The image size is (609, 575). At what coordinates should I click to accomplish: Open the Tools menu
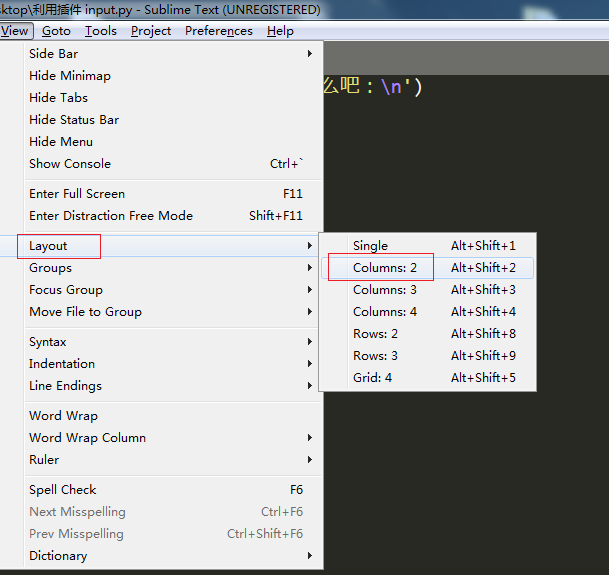tap(101, 31)
